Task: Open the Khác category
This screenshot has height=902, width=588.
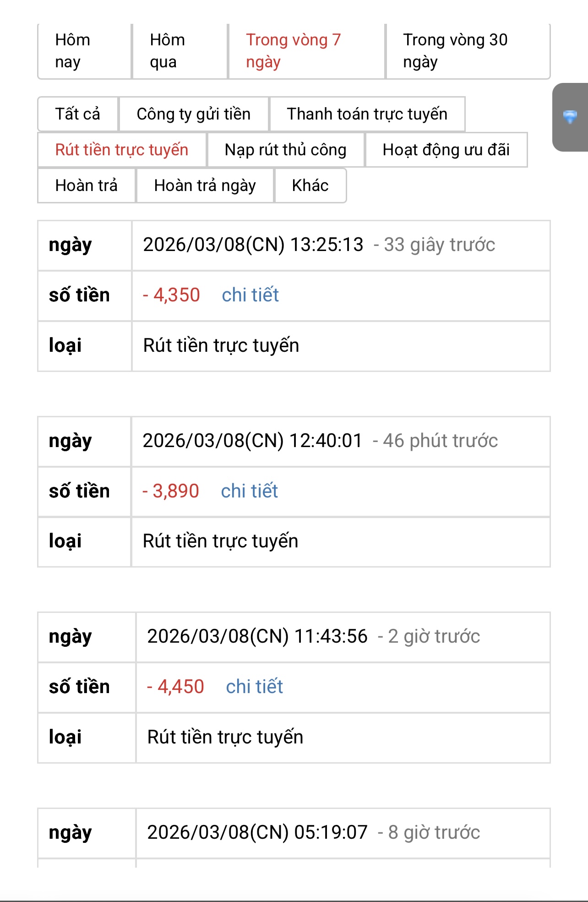Action: pos(310,186)
